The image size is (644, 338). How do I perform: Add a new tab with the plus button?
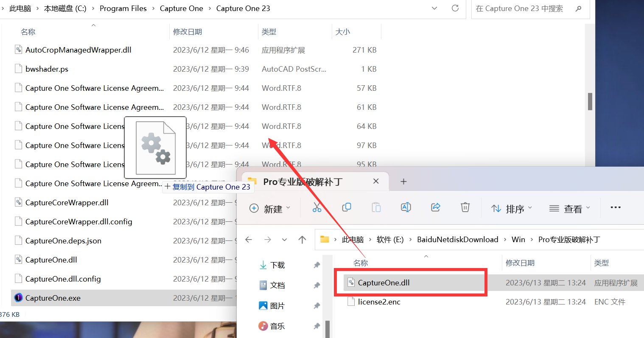click(403, 182)
